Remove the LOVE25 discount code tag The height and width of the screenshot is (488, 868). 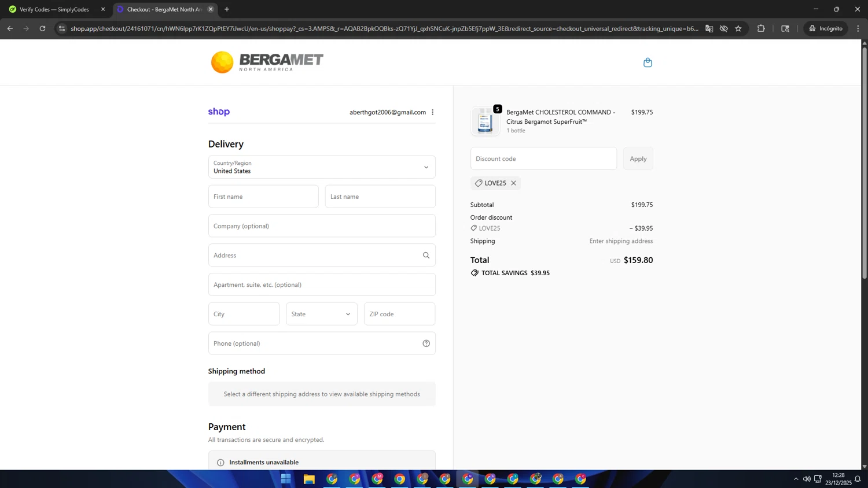[x=513, y=183]
